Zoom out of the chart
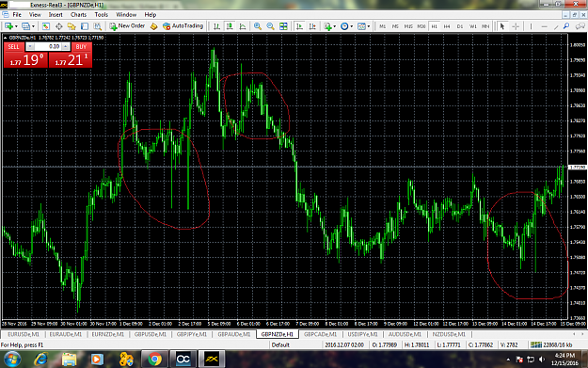This screenshot has width=588, height=368. pos(270,26)
